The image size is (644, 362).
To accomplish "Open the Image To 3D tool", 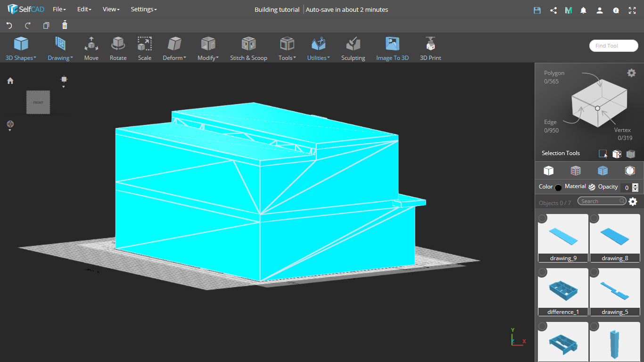I will pyautogui.click(x=392, y=49).
